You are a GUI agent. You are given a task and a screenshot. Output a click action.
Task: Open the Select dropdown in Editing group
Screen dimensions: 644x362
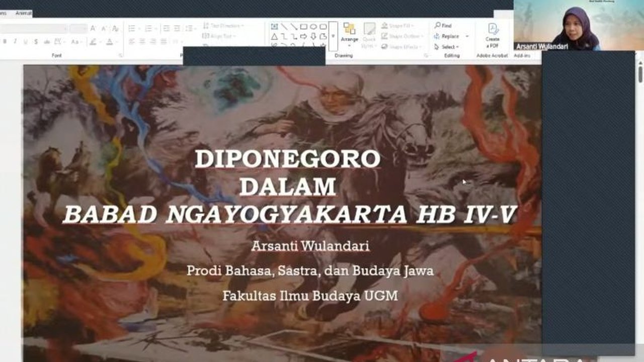(449, 46)
